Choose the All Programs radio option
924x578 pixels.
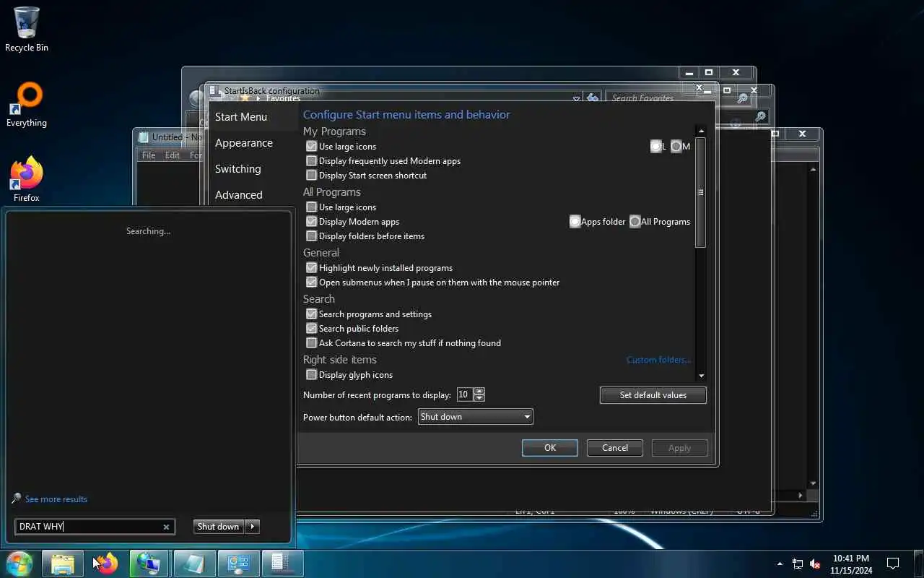pos(635,221)
